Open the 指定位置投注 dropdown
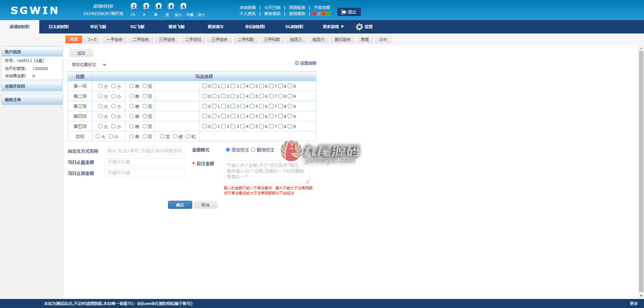 [x=88, y=65]
